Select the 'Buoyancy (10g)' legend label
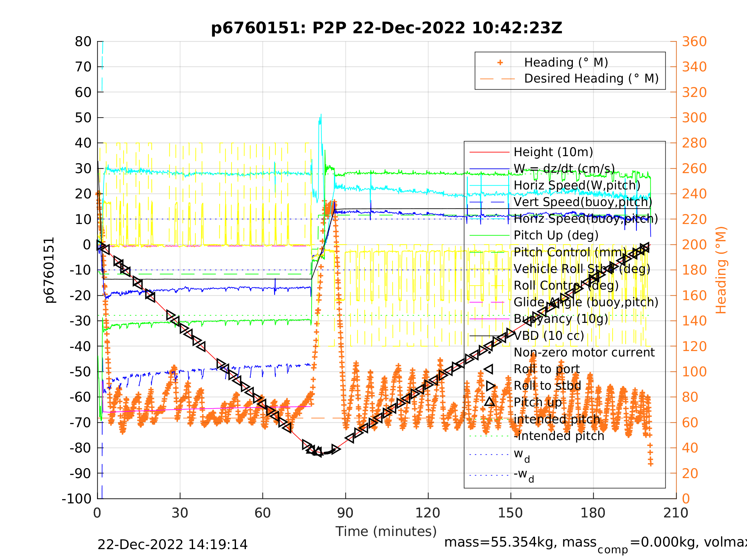 561,319
